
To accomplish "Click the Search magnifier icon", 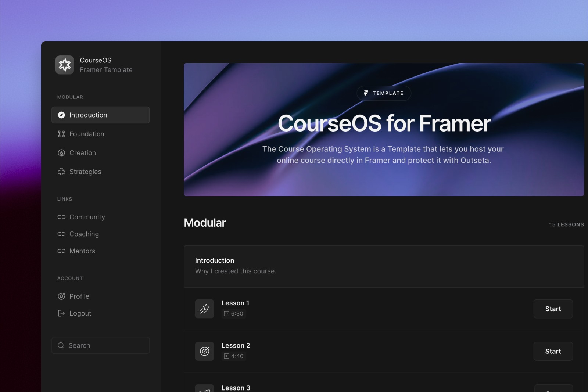I will tap(61, 345).
